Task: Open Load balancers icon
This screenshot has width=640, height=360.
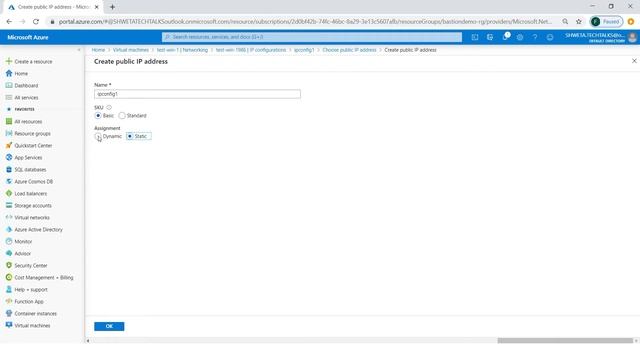Action: (9, 193)
